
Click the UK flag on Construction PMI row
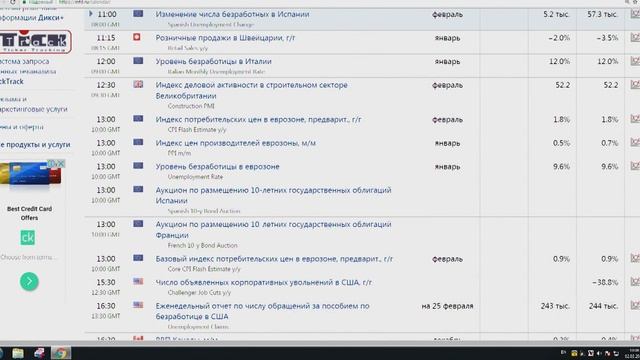pos(138,84)
